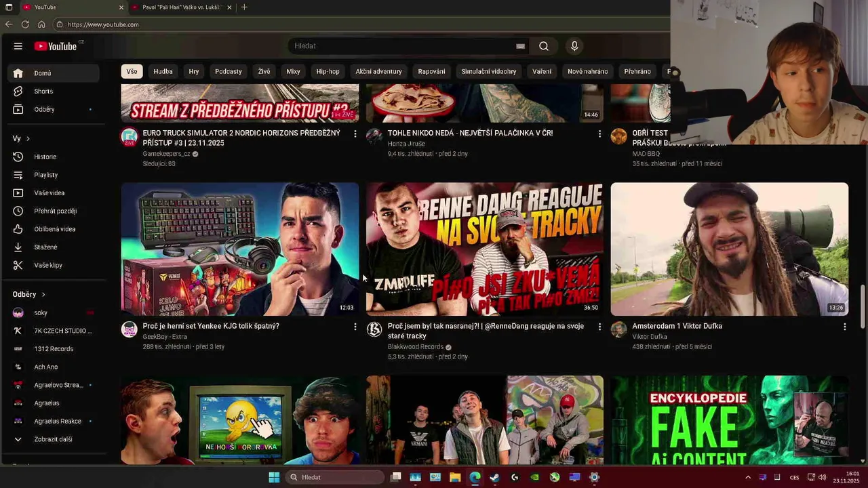Open soky subscription channel
The image size is (868, 488).
pyautogui.click(x=54, y=313)
